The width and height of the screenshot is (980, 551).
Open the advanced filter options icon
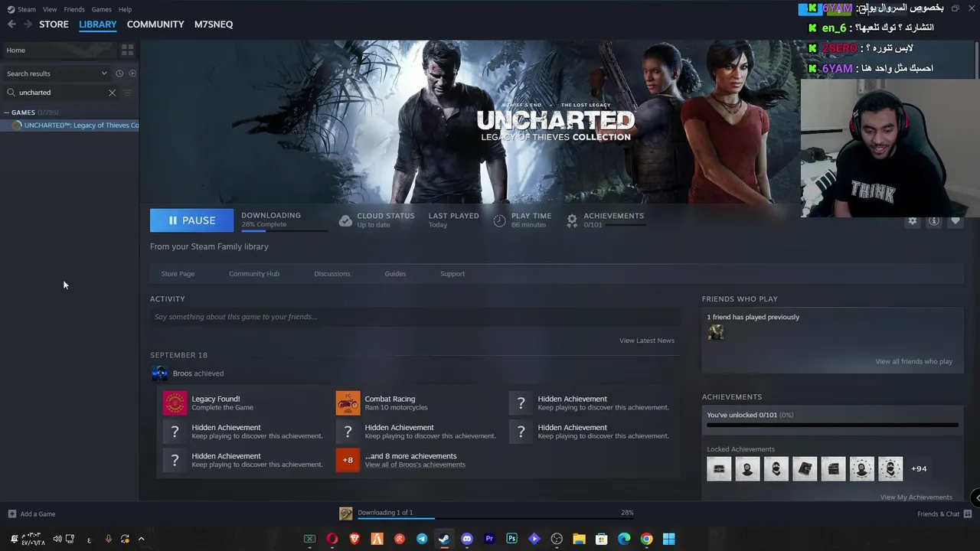pos(128,93)
